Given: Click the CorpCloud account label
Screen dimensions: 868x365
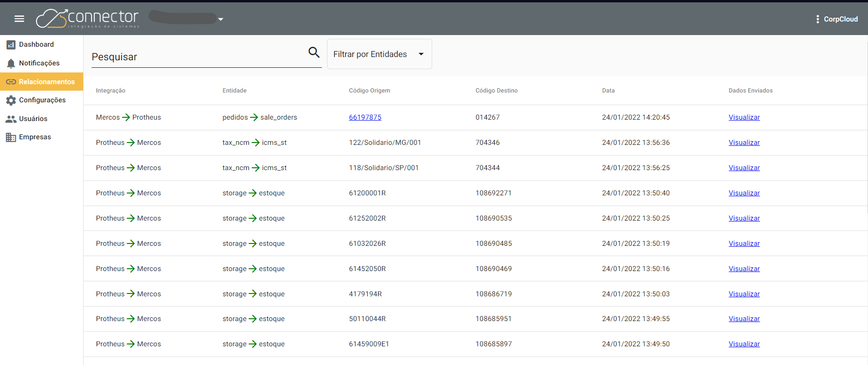Looking at the screenshot, I should 841,19.
